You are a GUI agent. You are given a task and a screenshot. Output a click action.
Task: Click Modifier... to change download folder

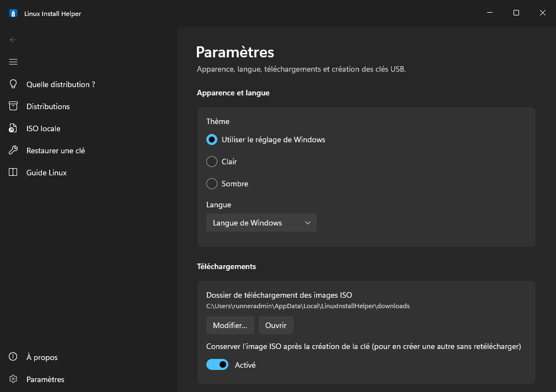click(x=230, y=325)
